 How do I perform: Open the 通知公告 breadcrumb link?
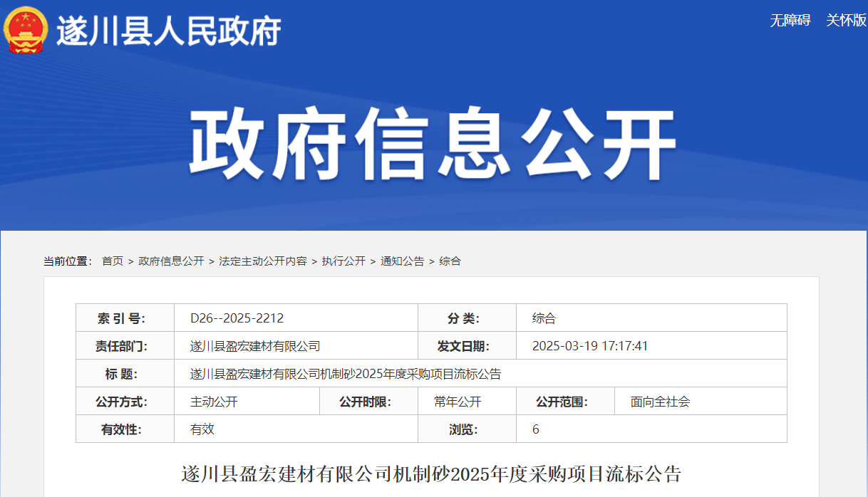pyautogui.click(x=402, y=261)
